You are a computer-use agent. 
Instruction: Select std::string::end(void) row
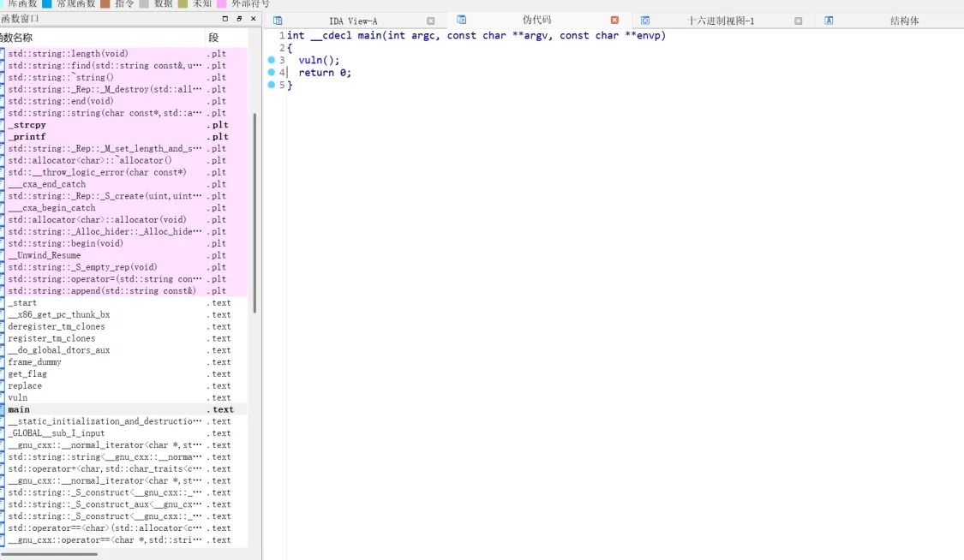point(124,101)
